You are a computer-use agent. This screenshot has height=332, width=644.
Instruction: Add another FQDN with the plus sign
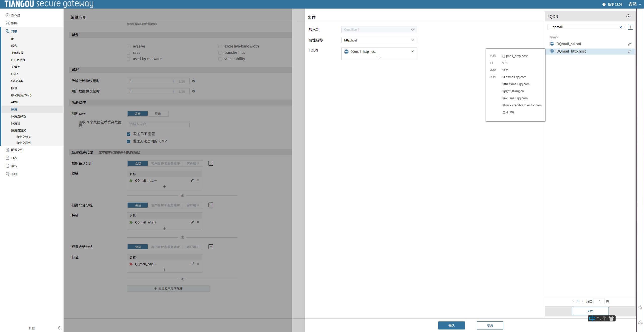pos(379,57)
